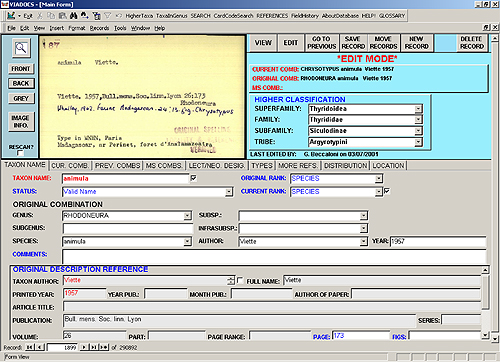The height and width of the screenshot is (362, 500).
Task: Click the Copy icon in the toolbar
Action: [51, 16]
